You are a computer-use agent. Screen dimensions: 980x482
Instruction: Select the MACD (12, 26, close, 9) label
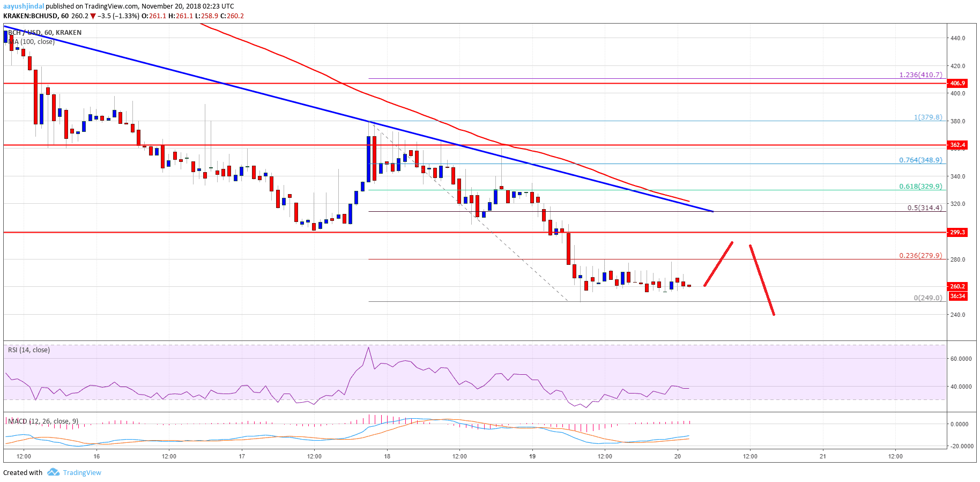coord(42,421)
